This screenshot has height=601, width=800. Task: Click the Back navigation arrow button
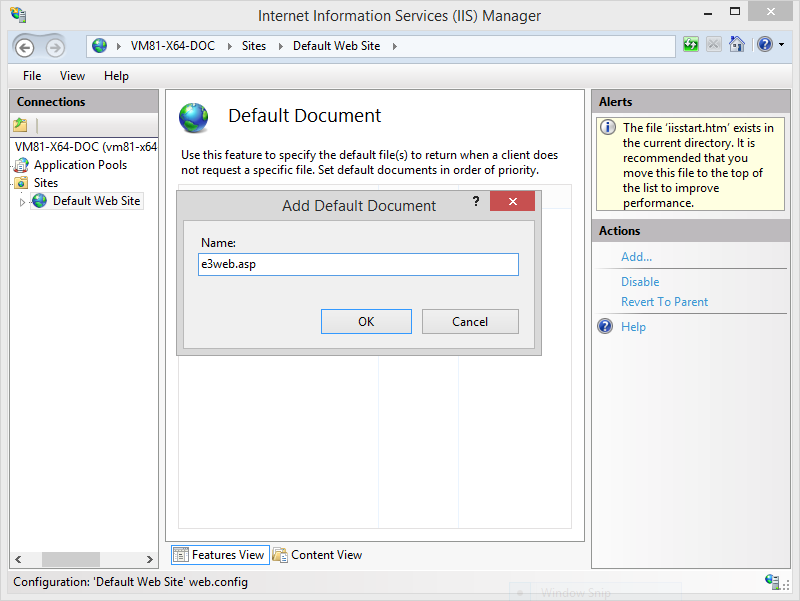coord(24,47)
